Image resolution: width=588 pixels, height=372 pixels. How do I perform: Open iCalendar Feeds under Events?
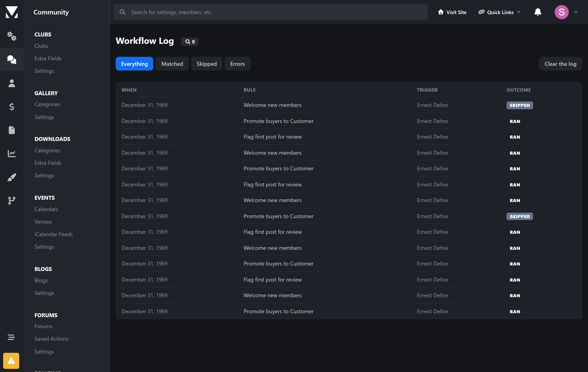coord(54,234)
